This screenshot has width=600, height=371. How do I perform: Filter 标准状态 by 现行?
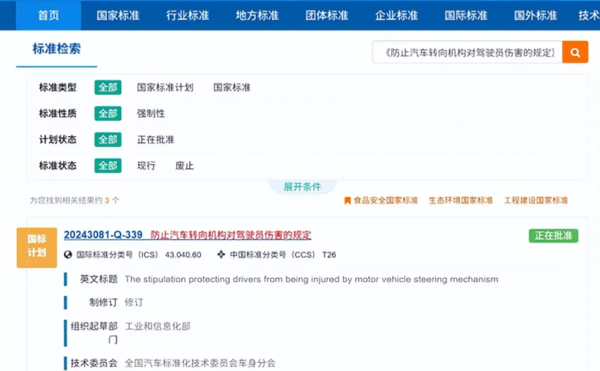tap(146, 166)
